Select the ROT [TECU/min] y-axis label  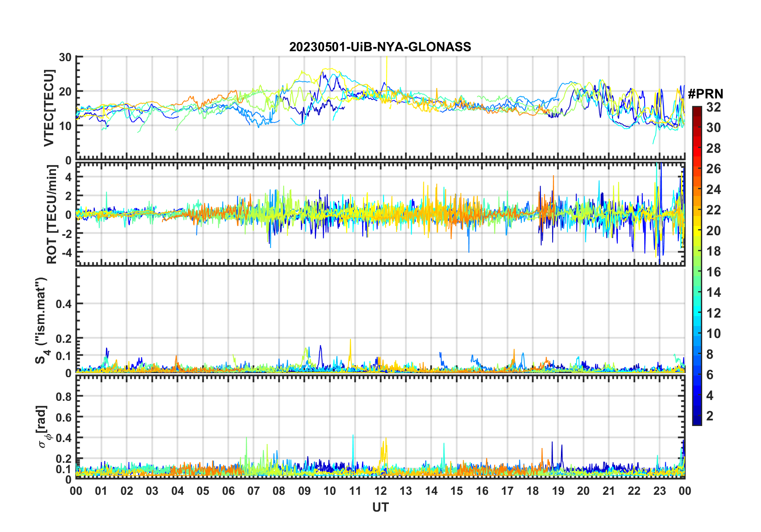(x=52, y=214)
